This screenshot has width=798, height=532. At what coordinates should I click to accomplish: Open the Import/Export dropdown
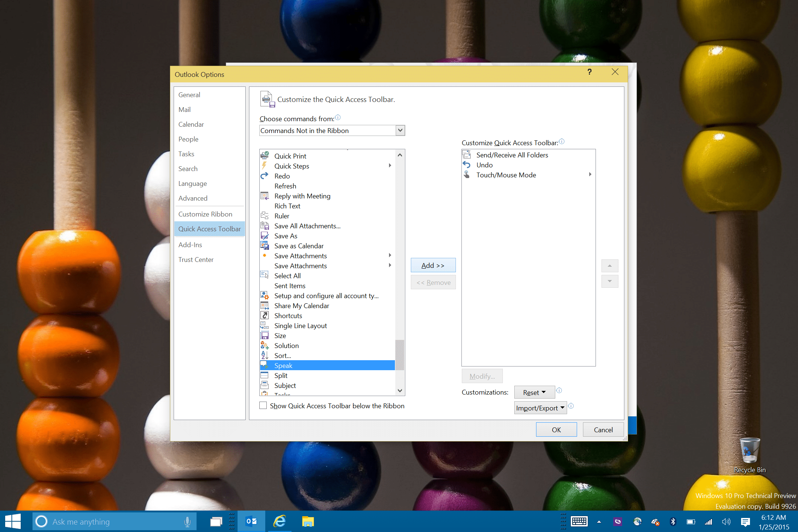tap(540, 408)
